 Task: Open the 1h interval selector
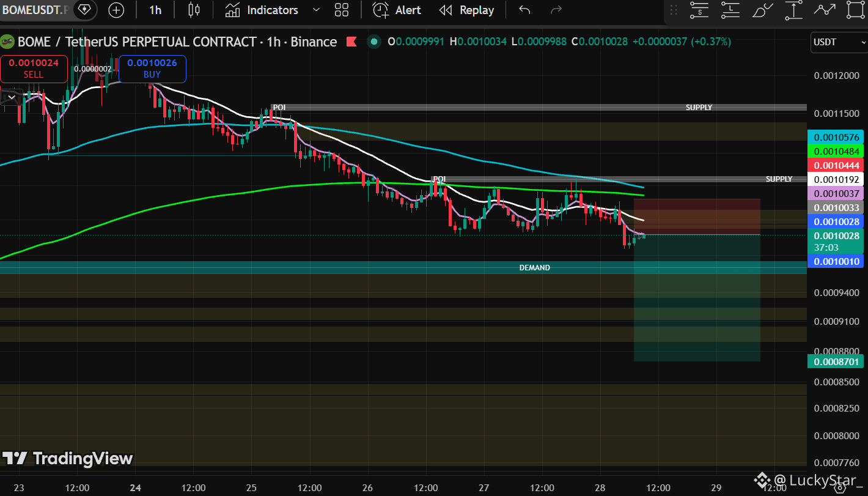point(155,10)
